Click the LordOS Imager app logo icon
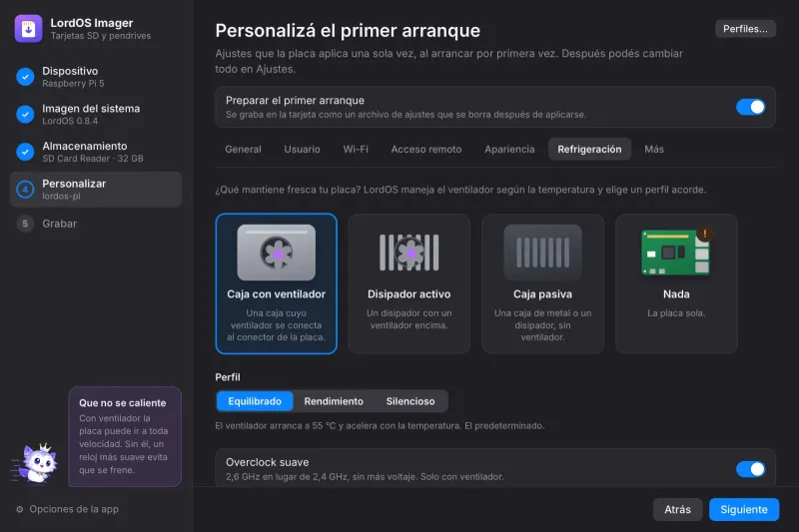799x532 pixels. click(29, 29)
